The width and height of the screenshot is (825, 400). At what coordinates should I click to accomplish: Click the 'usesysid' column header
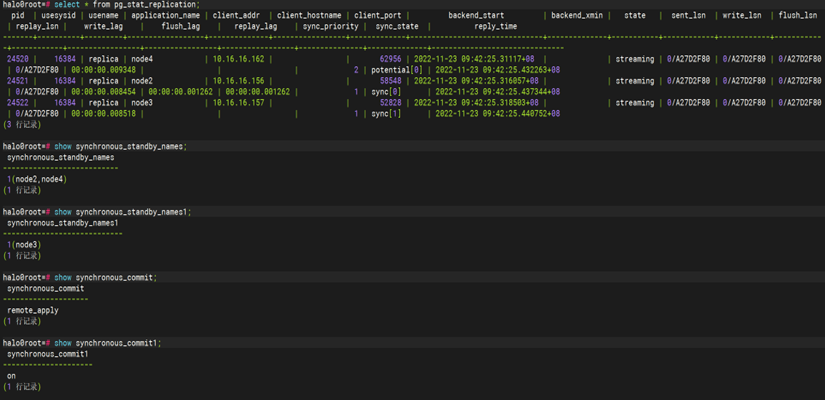(58, 16)
